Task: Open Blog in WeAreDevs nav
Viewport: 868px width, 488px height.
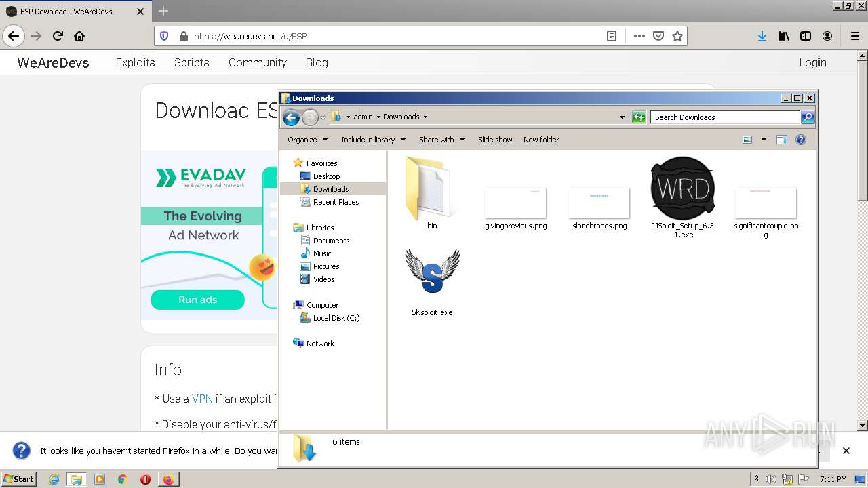Action: click(317, 62)
